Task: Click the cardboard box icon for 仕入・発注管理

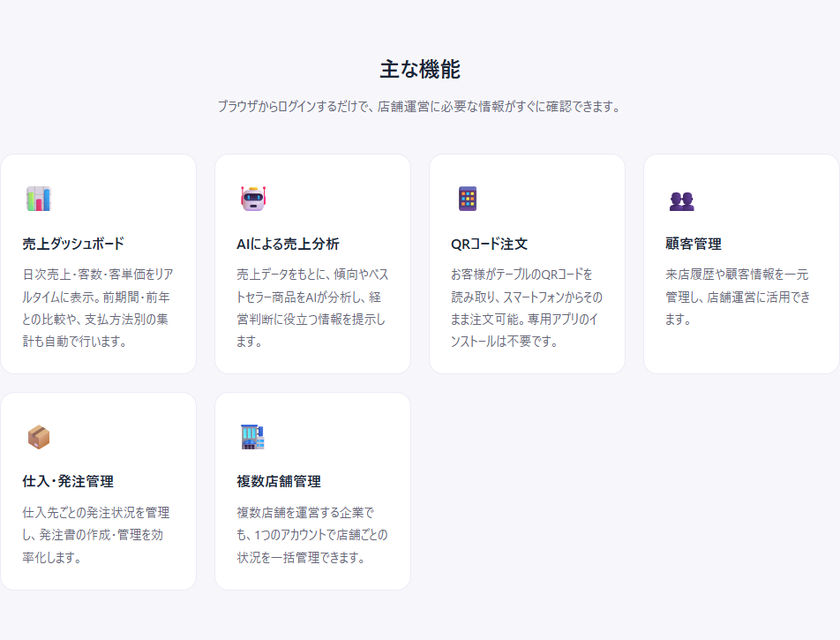Action: (39, 437)
